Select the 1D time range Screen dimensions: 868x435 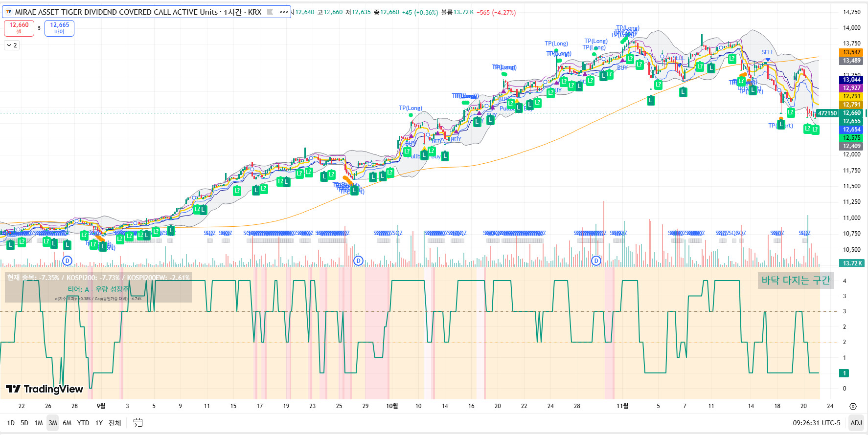[11, 423]
